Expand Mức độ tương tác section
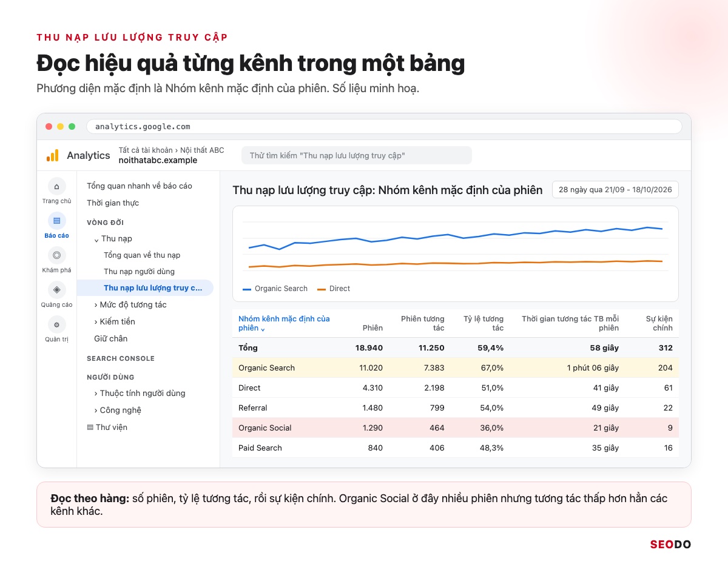The image size is (728, 564). tap(96, 304)
